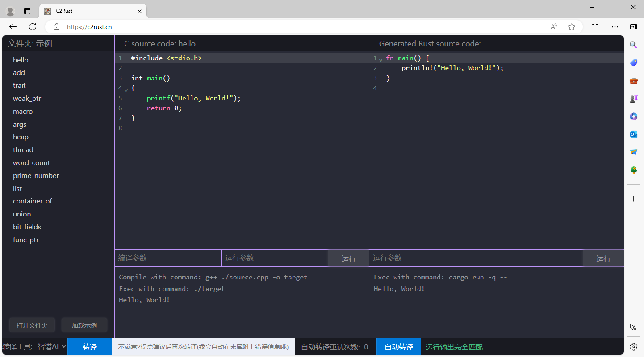Open sidebar settings gear
This screenshot has width=644, height=357.
pyautogui.click(x=633, y=346)
